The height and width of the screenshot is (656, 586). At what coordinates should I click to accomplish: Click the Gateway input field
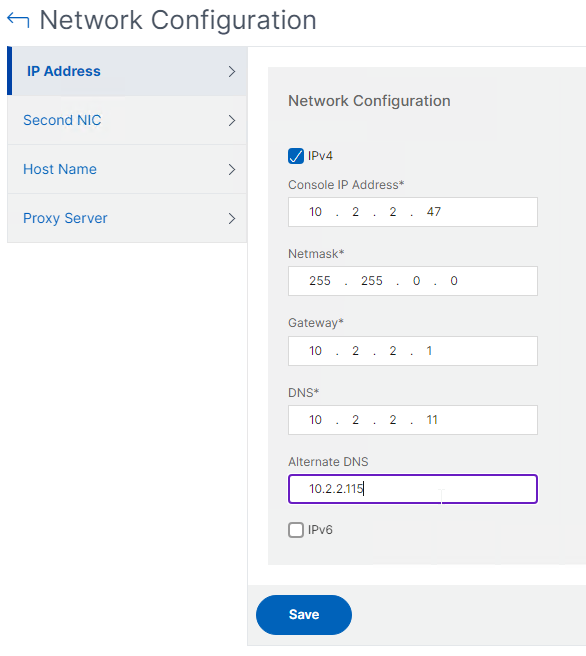click(x=413, y=351)
